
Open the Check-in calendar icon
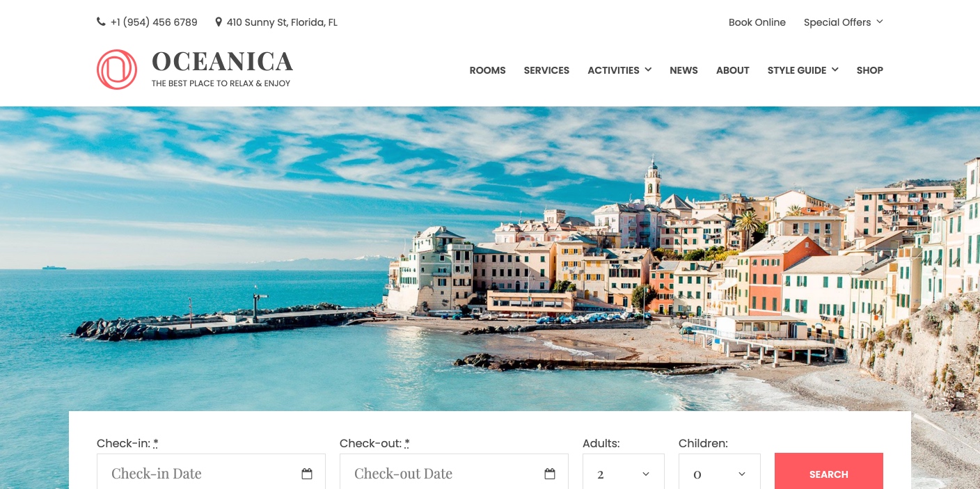[307, 474]
